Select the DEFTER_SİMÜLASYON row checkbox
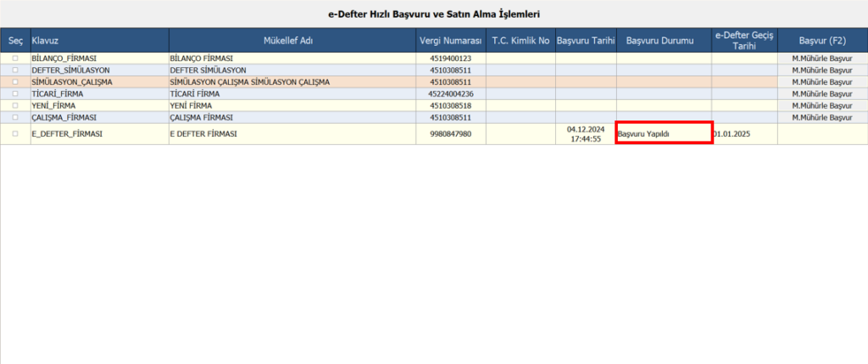868x364 pixels. [15, 70]
